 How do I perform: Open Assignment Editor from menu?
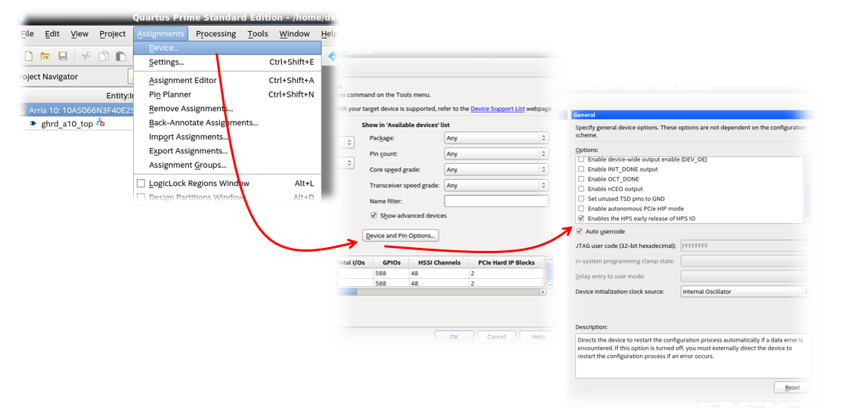tap(228, 80)
